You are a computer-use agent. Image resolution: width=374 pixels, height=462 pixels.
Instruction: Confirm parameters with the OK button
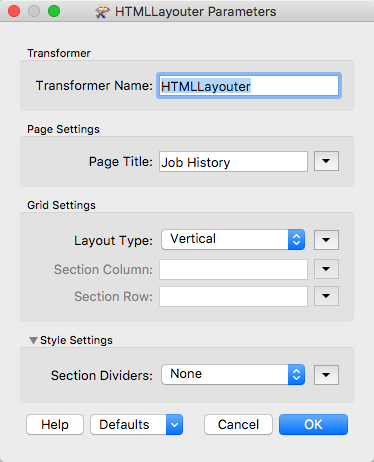[x=313, y=425]
